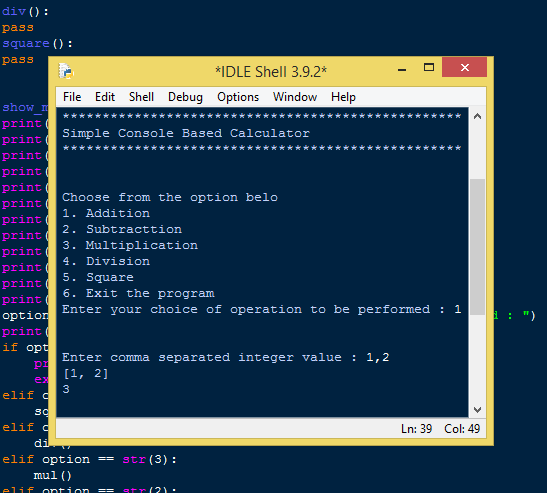Open the Edit menu
Screen dimensions: 547x493
(x=105, y=97)
